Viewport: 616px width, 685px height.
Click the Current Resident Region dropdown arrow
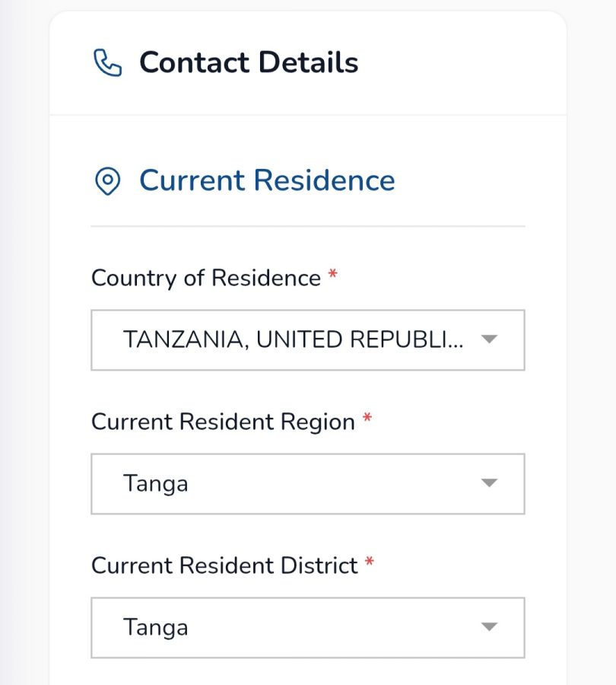489,483
